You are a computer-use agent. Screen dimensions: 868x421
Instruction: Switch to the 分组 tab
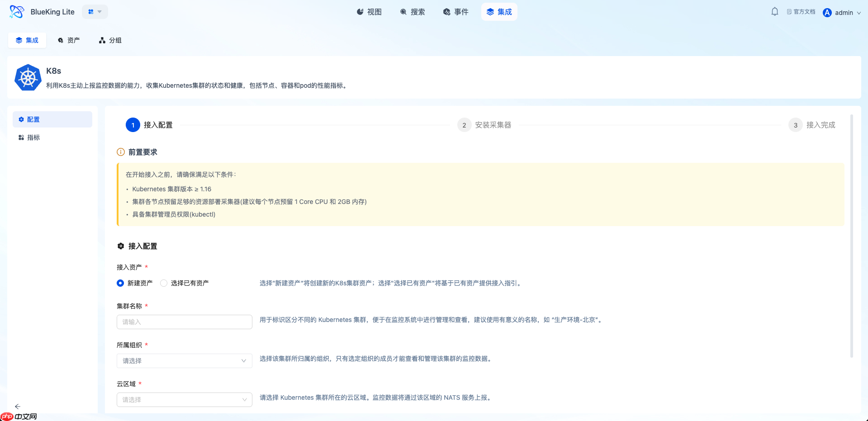109,40
